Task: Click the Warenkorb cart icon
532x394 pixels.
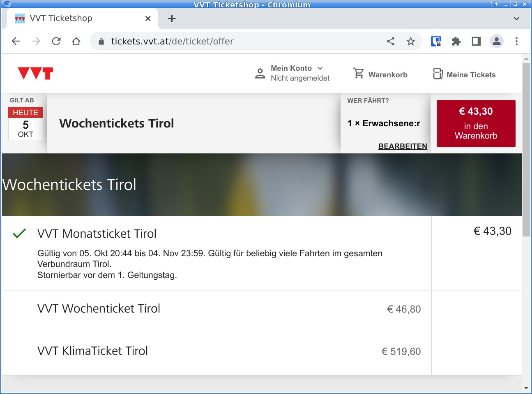Action: (359, 73)
